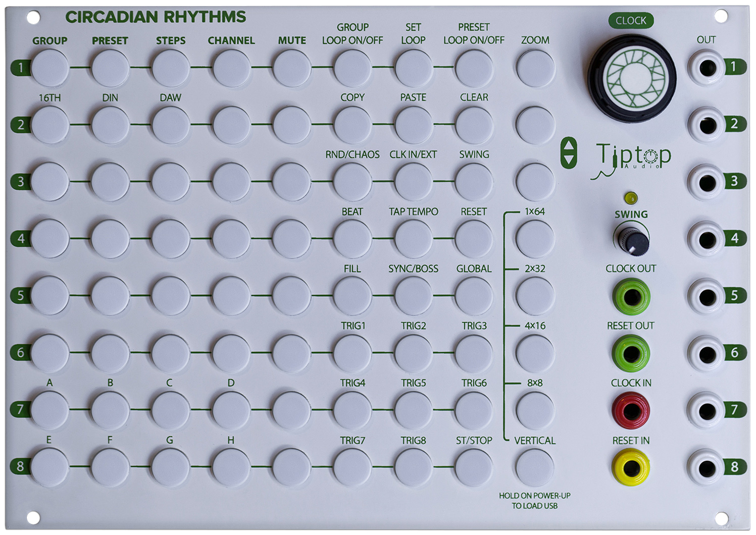
Task: Select the 4x16 view mode button
Action: pyautogui.click(x=535, y=352)
